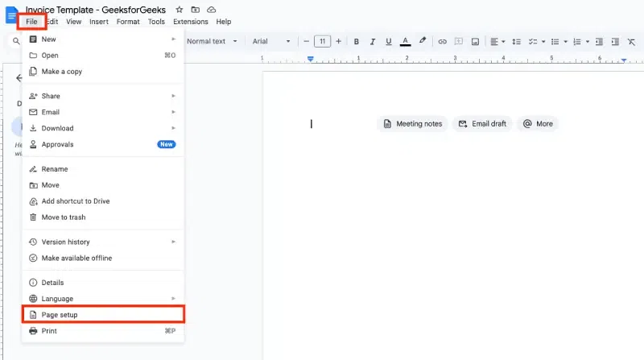Open the numbered list options arrow
644x360 pixels.
click(588, 42)
